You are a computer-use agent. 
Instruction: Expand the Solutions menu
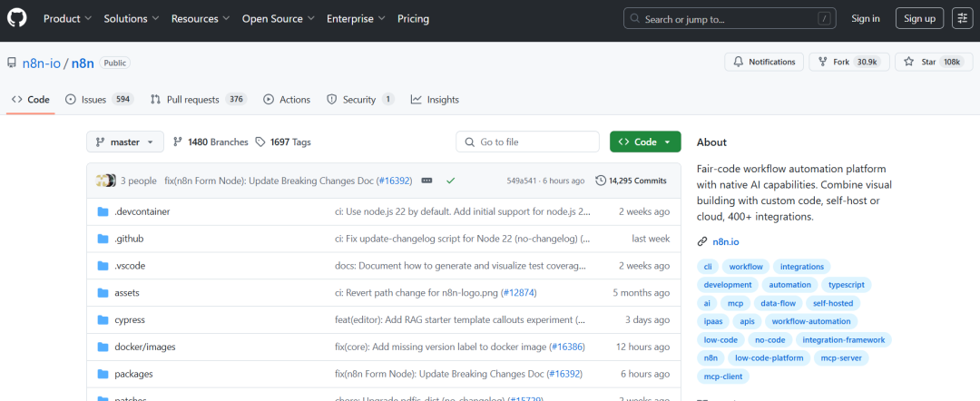tap(132, 19)
